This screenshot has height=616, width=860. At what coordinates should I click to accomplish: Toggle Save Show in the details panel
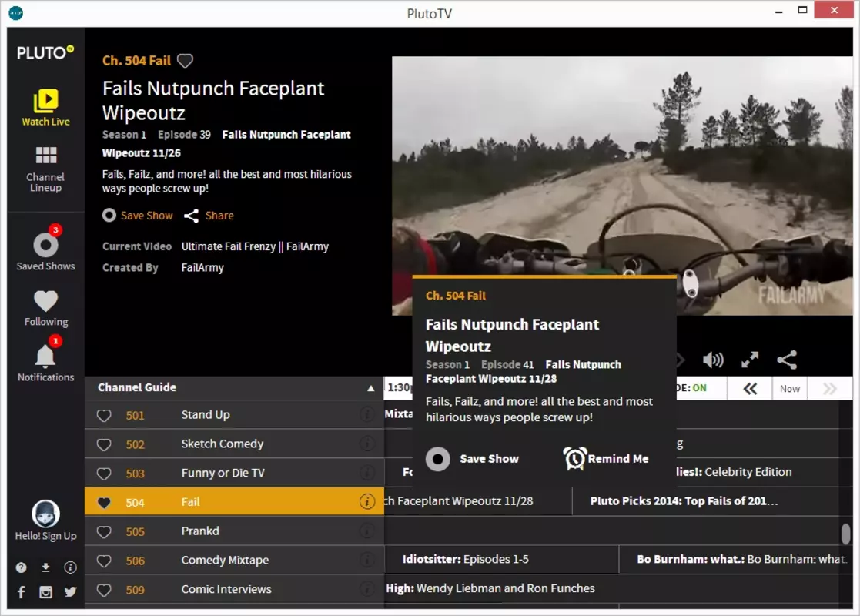(x=138, y=216)
